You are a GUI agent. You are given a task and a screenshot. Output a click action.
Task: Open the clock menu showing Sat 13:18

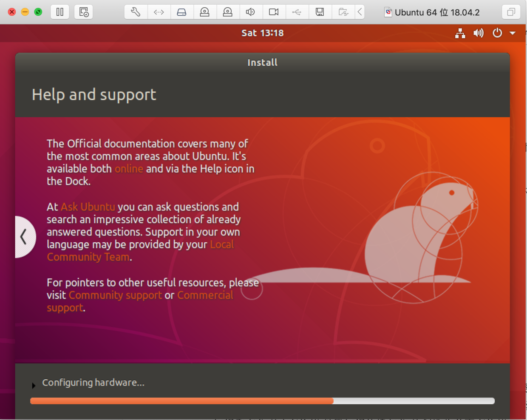pyautogui.click(x=262, y=33)
